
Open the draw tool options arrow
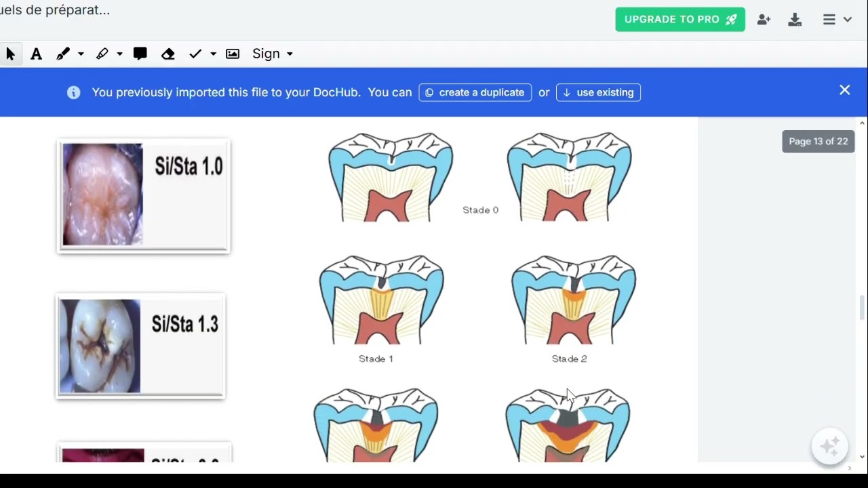tap(81, 54)
